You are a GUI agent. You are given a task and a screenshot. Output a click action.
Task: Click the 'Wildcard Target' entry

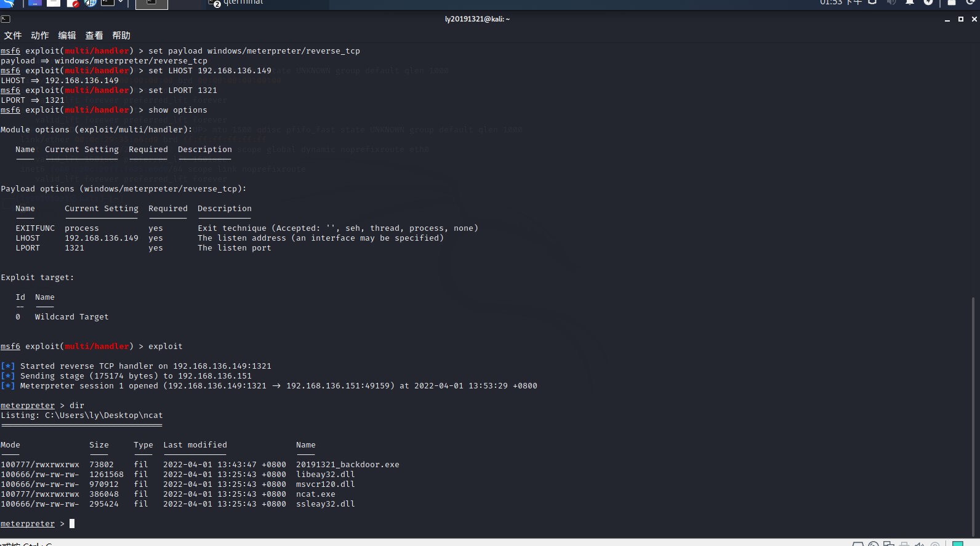[x=72, y=317]
